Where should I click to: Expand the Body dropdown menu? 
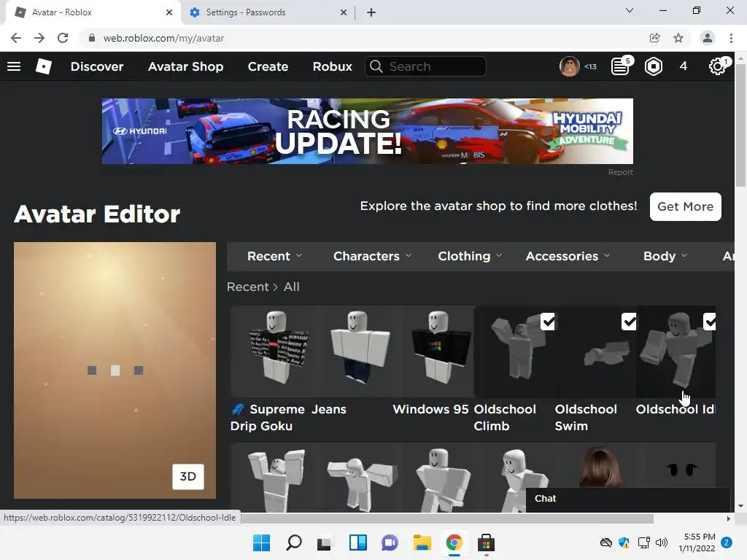[665, 256]
